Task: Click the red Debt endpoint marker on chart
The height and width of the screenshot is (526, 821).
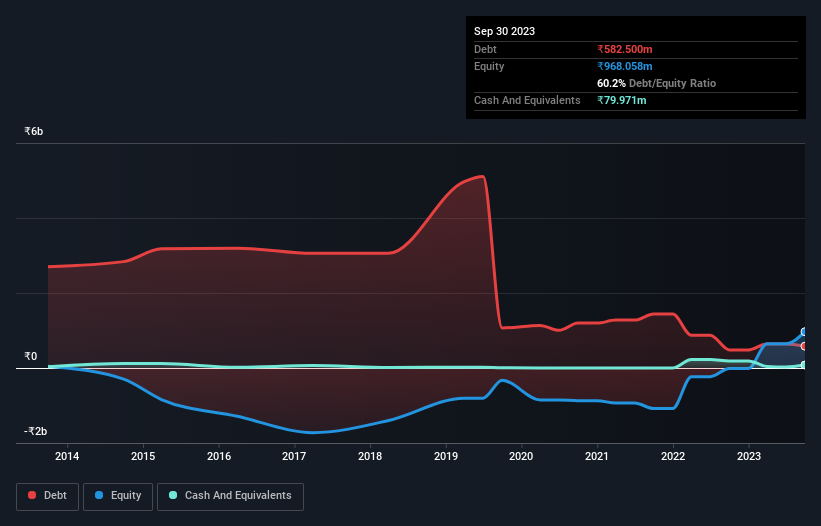Action: (804, 346)
